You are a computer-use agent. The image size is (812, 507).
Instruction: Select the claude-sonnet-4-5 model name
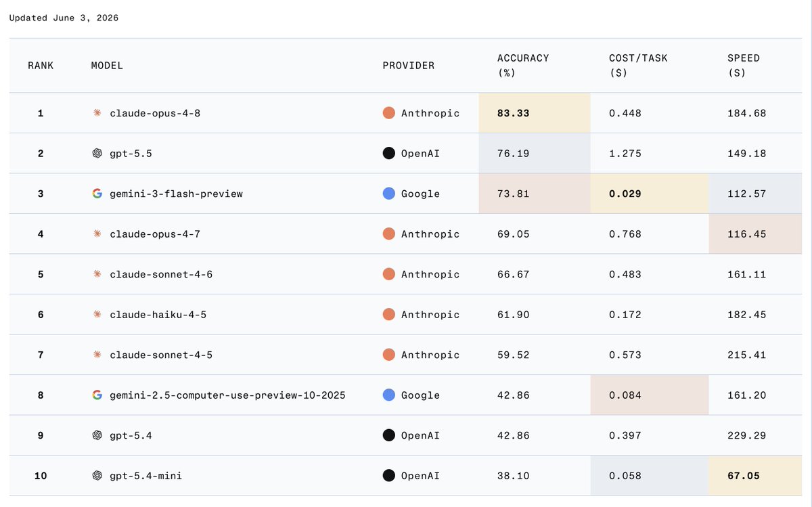[x=161, y=355]
